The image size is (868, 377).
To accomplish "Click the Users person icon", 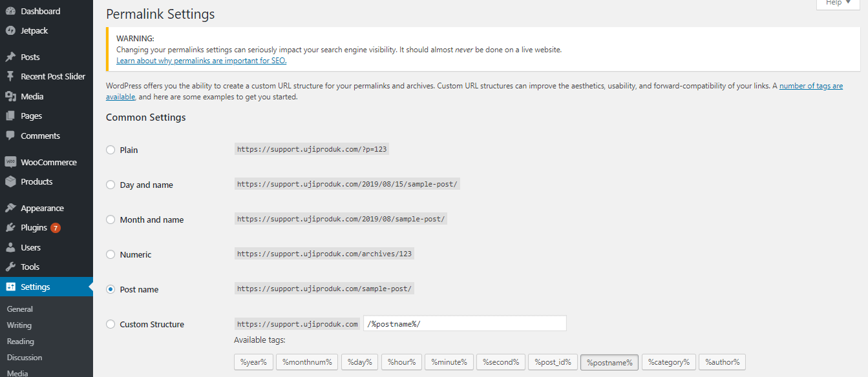I will 10,247.
